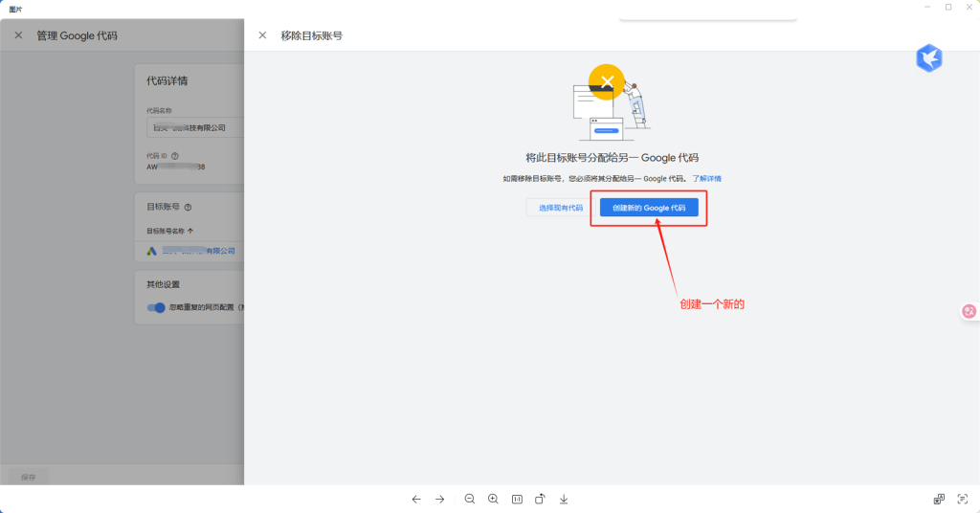Sort by 目标账号名称 column arrow
Viewport: 980px width, 513px height.
190,232
